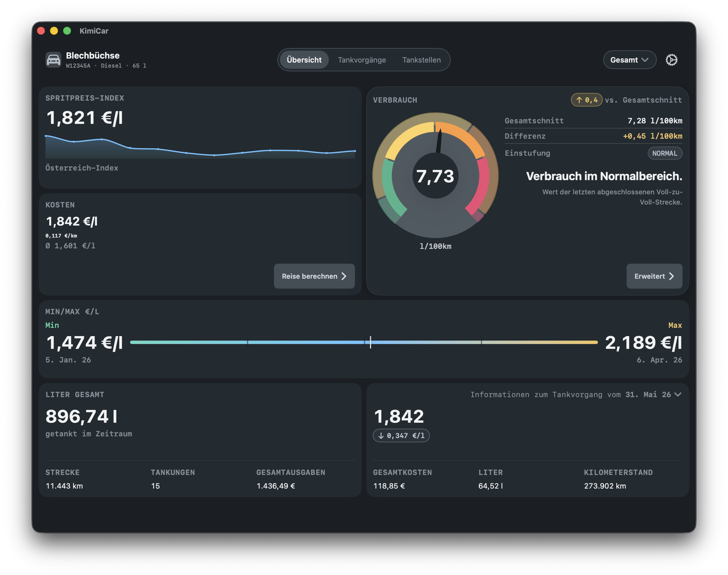
Task: Open the Gesamt period dropdown
Action: pos(629,60)
